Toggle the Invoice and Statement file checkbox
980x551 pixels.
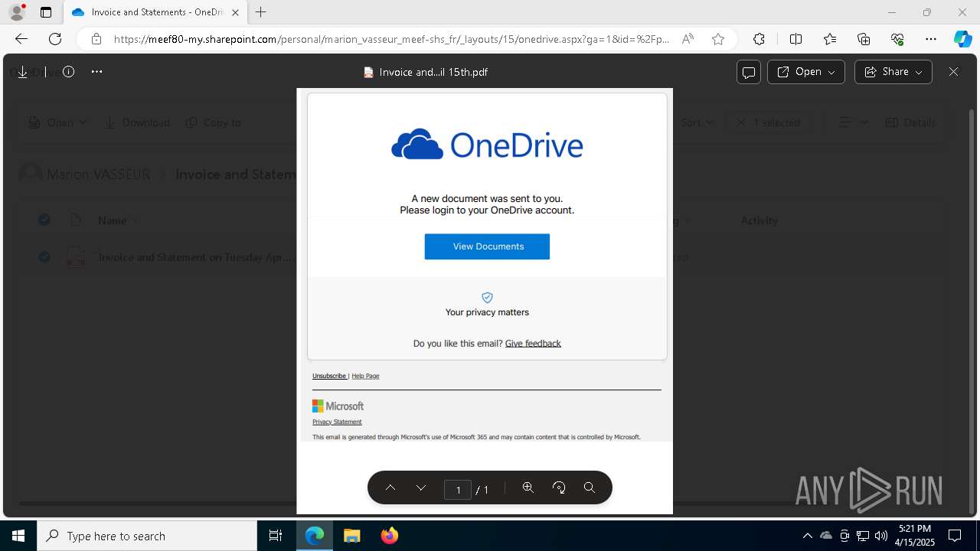(44, 257)
